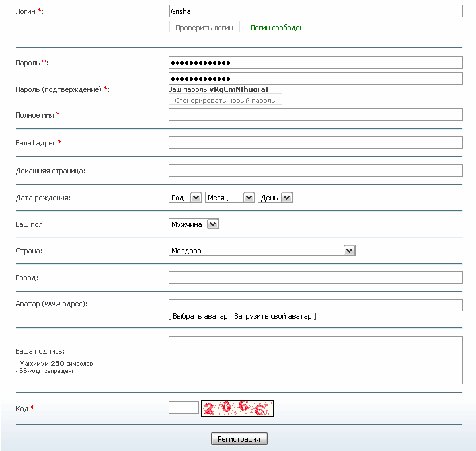Open the Выбрать аватар link
Viewport: 476px width, 451px height.
click(200, 317)
